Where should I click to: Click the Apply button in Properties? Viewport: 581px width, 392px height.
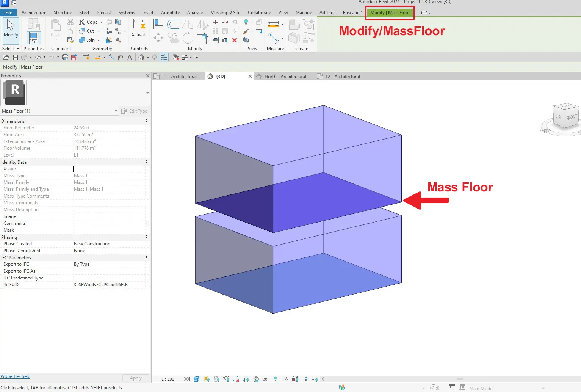coord(136,378)
